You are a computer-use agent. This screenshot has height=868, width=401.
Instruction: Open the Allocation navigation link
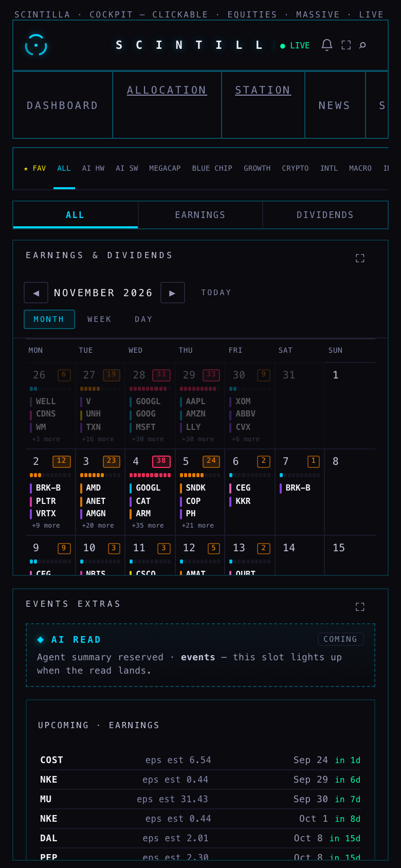point(167,91)
